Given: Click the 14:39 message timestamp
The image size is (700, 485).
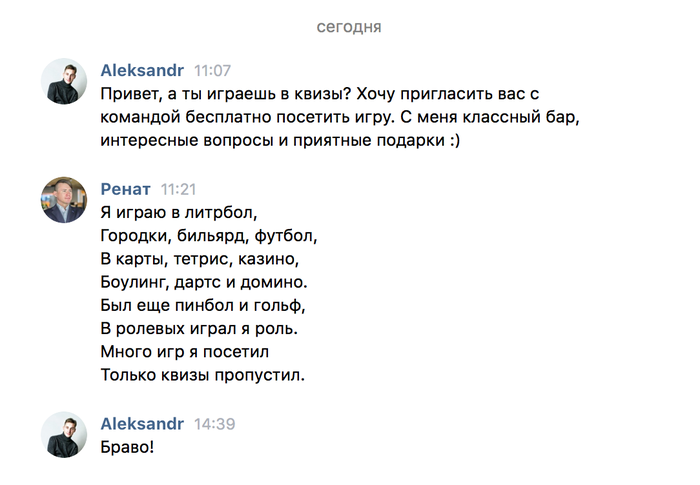Looking at the screenshot, I should pyautogui.click(x=214, y=424).
